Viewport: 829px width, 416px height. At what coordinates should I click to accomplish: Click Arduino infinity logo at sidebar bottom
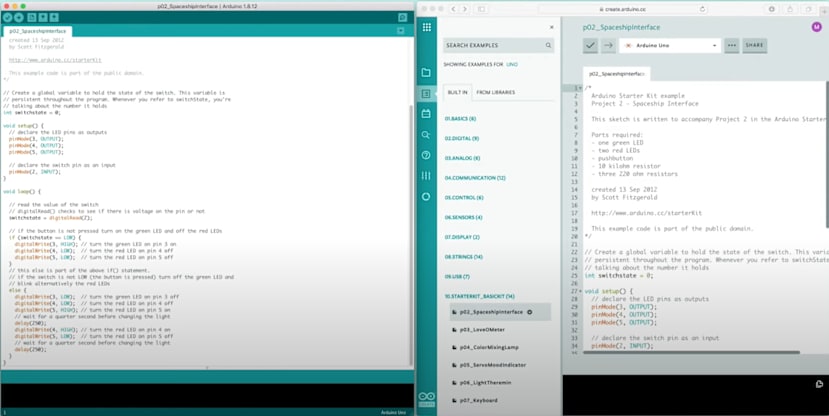tap(426, 397)
